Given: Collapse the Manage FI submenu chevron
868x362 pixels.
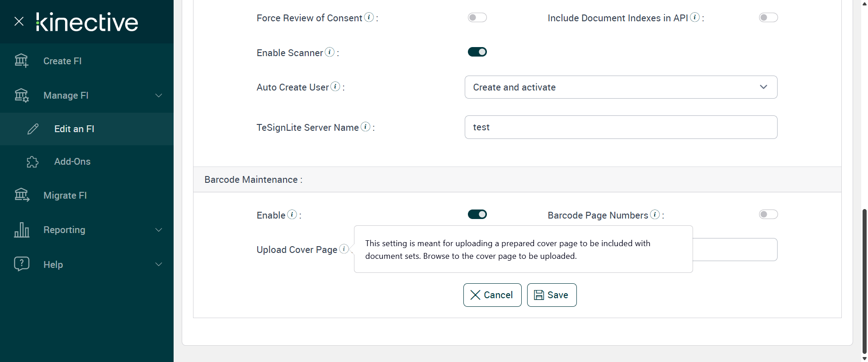Looking at the screenshot, I should click(159, 95).
